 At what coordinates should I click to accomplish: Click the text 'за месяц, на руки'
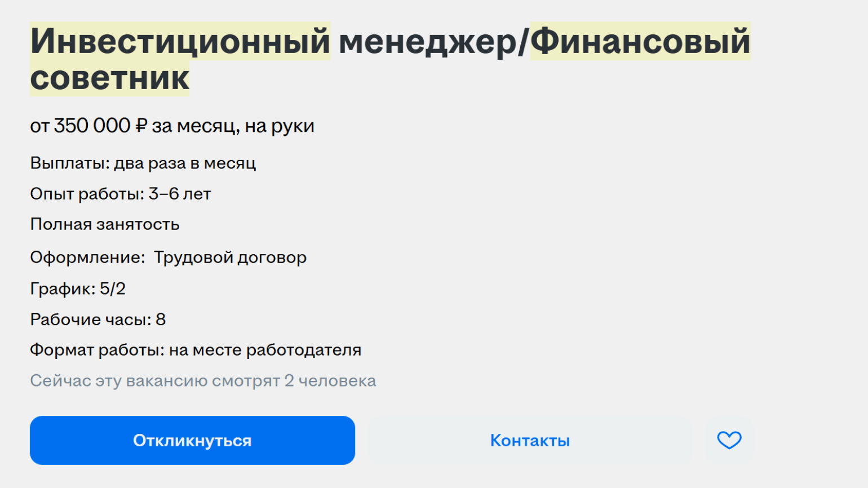[233, 126]
